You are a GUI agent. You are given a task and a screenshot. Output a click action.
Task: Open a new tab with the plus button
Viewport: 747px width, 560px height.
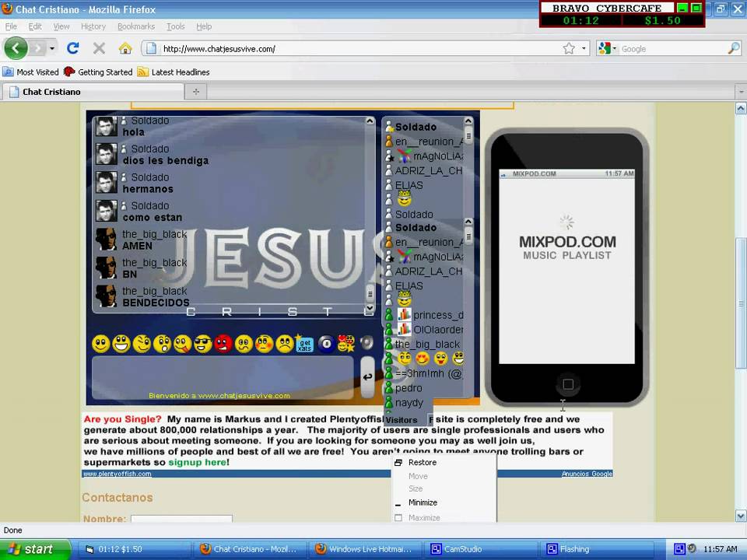196,92
